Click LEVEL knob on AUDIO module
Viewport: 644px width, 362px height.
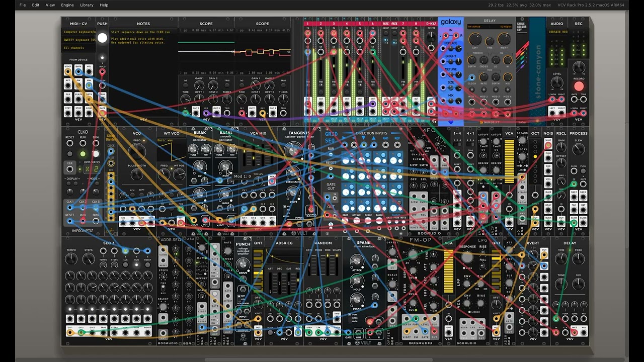point(557,83)
